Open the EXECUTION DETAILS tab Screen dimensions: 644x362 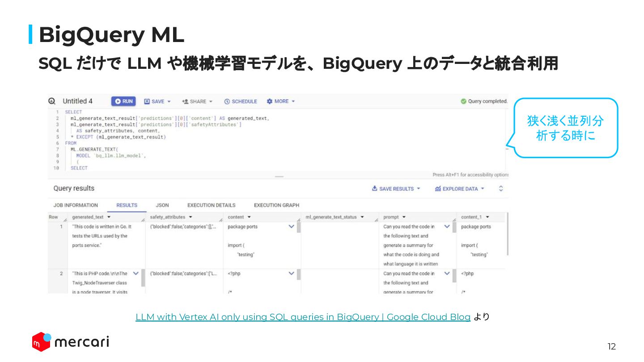(x=212, y=205)
